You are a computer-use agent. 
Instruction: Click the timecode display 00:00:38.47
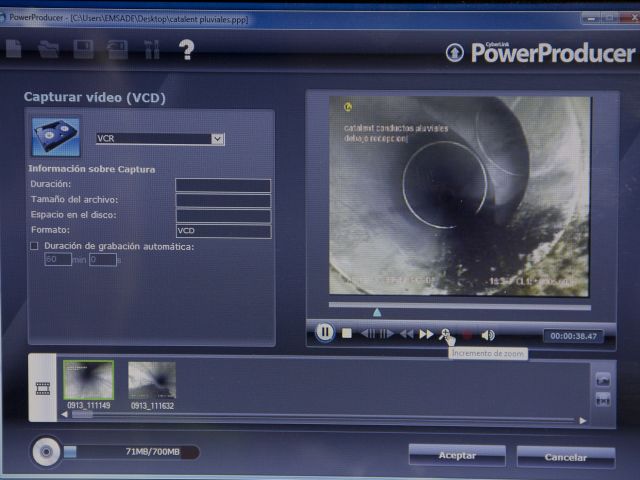[x=573, y=336]
